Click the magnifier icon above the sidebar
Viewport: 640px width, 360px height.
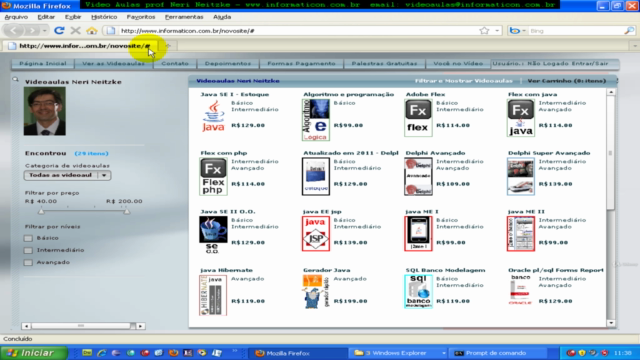16,80
